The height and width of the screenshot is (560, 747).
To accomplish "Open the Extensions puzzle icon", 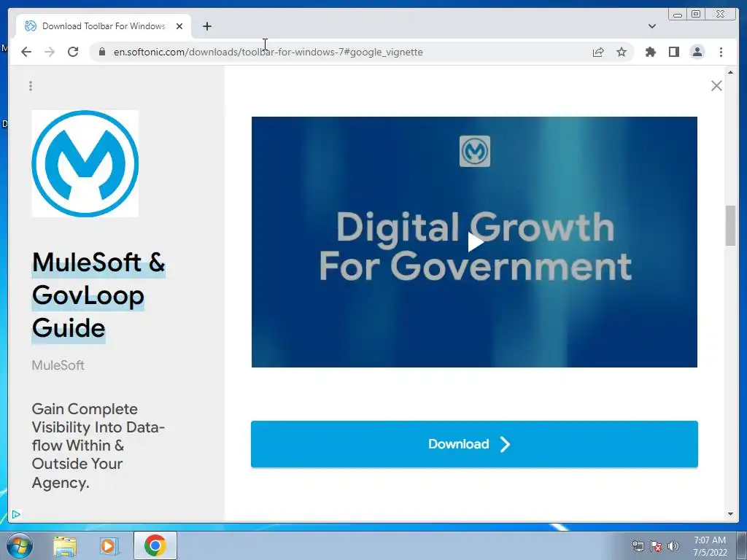I will click(650, 52).
